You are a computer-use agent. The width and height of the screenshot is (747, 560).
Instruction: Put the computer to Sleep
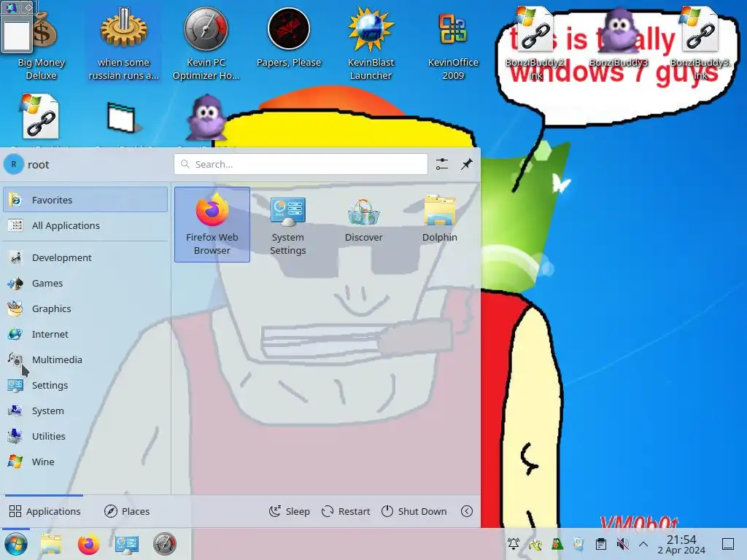click(x=289, y=511)
